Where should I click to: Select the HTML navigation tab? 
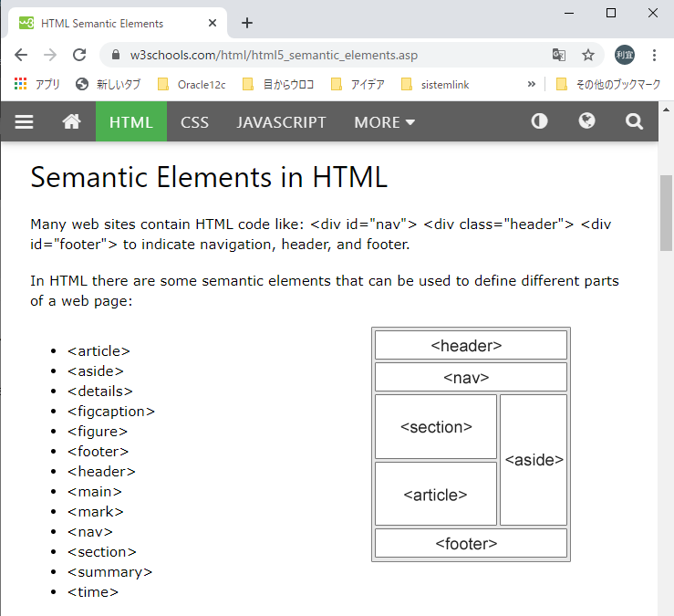click(131, 121)
